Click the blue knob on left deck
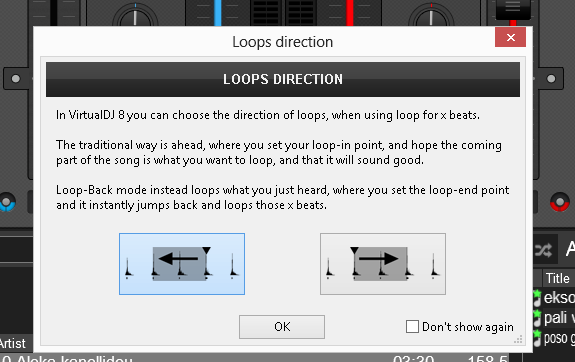575x362 pixels. pos(7,202)
